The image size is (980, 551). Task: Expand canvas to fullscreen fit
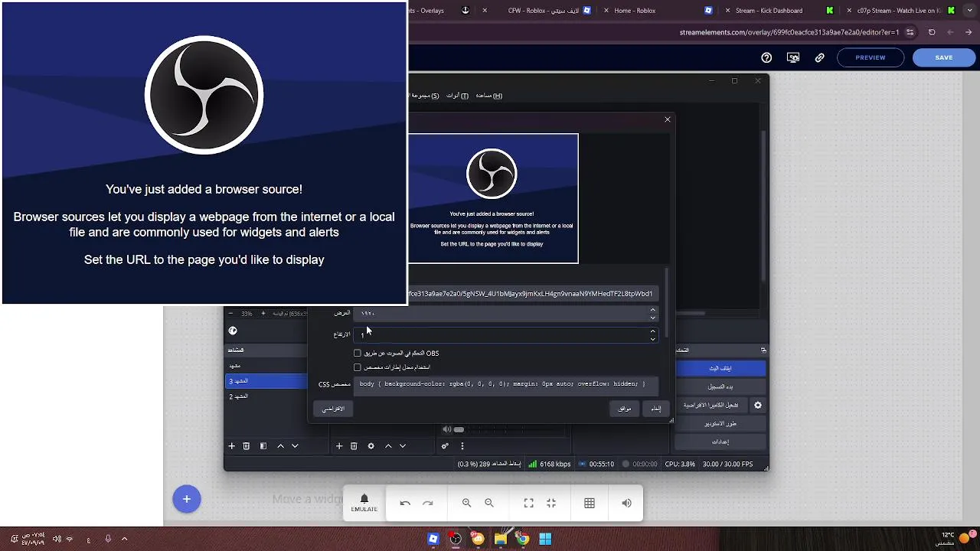click(x=528, y=503)
